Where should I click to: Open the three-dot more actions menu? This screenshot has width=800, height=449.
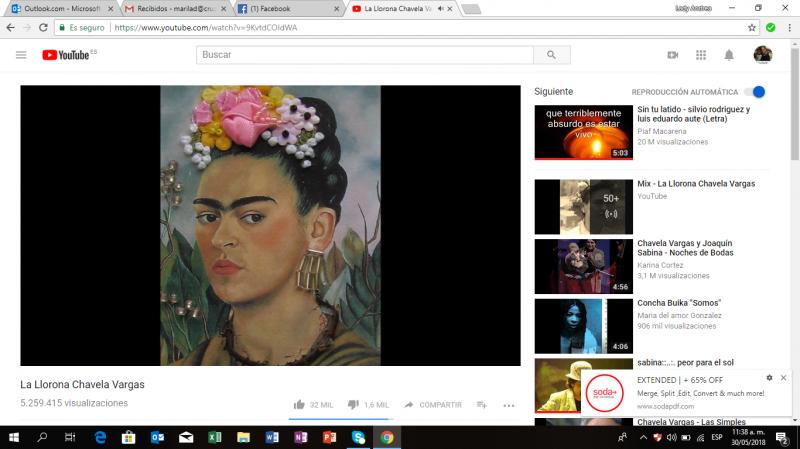[x=509, y=405]
